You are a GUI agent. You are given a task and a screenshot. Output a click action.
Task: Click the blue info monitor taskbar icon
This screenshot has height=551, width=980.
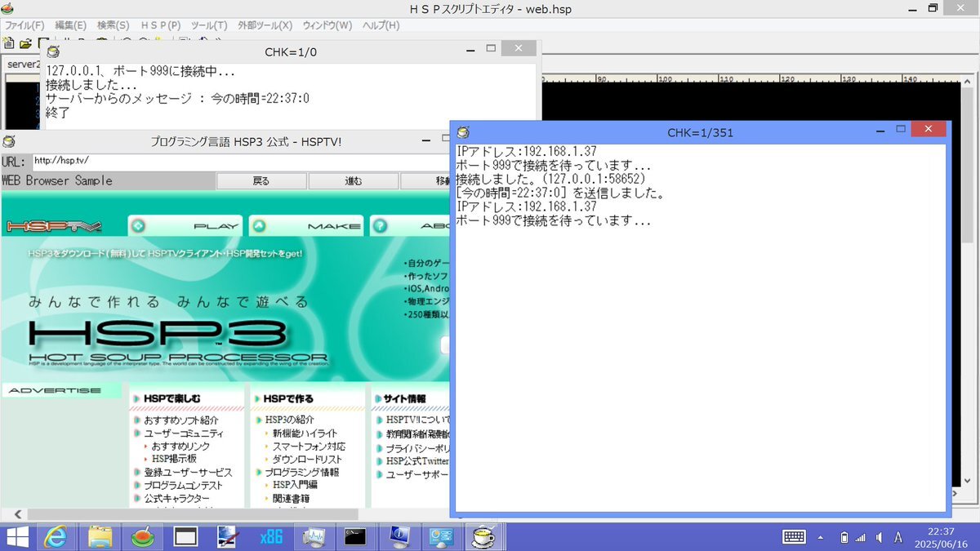400,536
